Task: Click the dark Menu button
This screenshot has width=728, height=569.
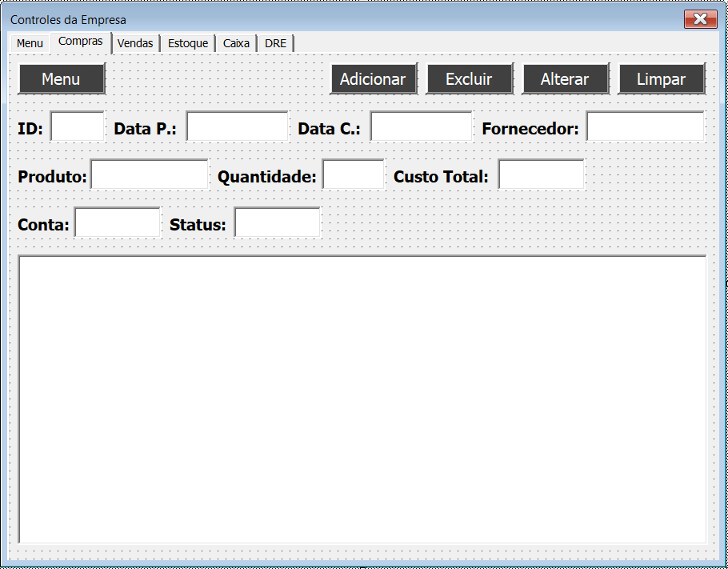Action: click(x=62, y=79)
